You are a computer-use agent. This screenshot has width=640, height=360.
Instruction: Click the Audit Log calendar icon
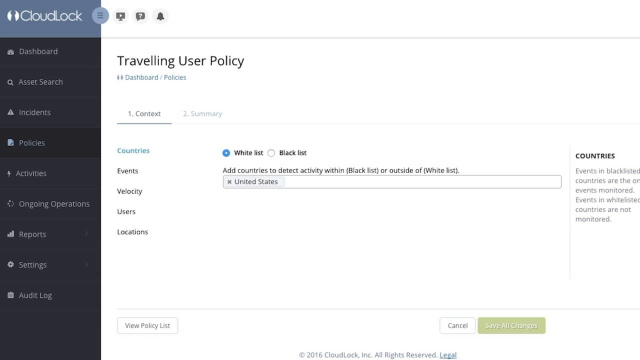click(x=11, y=295)
